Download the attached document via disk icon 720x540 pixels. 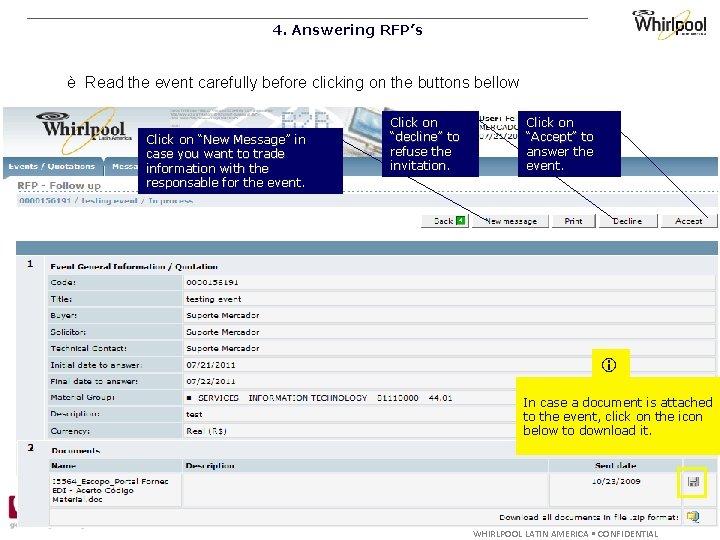point(693,482)
